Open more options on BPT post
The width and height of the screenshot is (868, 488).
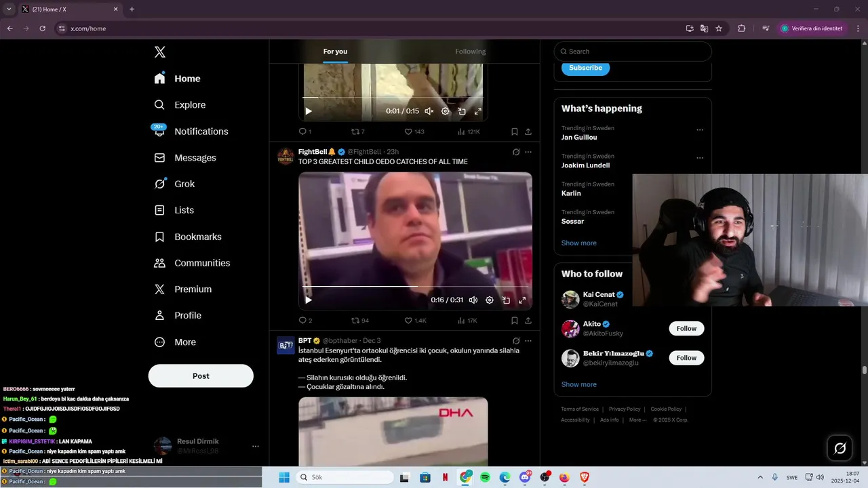[x=528, y=341]
